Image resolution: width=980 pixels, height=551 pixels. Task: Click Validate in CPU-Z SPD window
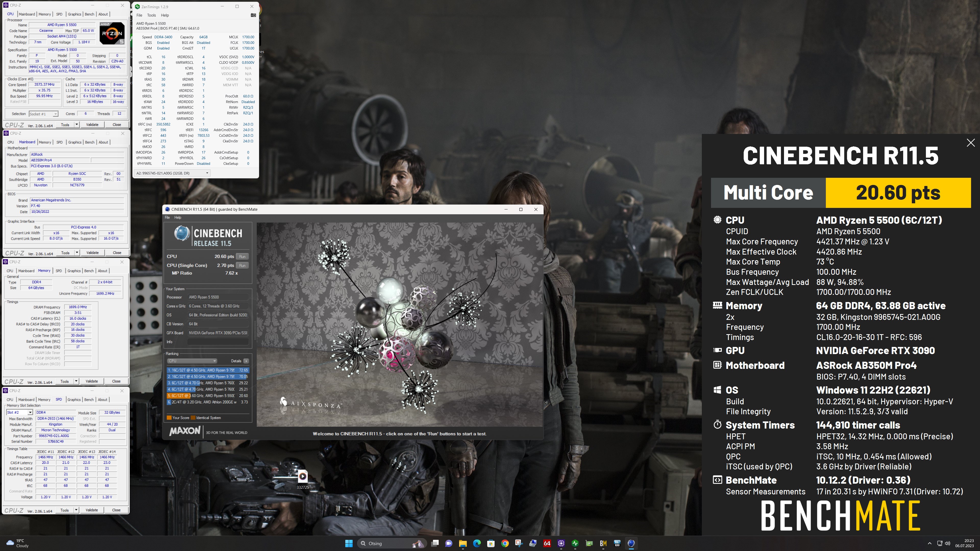92,510
